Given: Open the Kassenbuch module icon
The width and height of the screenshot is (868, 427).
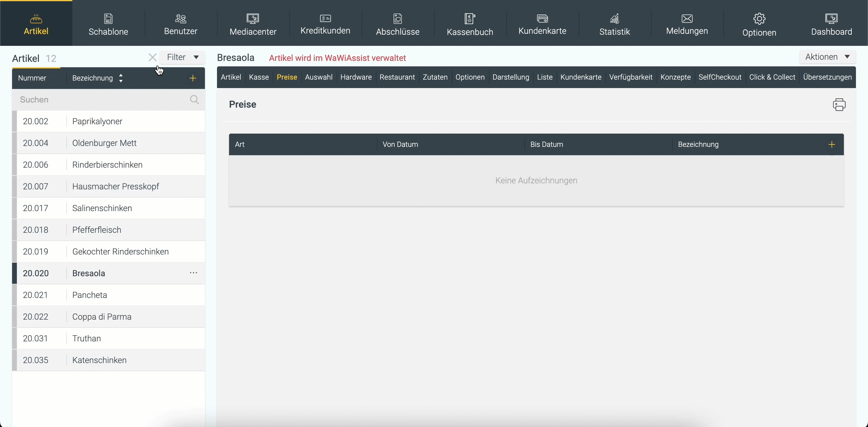Looking at the screenshot, I should pos(470,18).
